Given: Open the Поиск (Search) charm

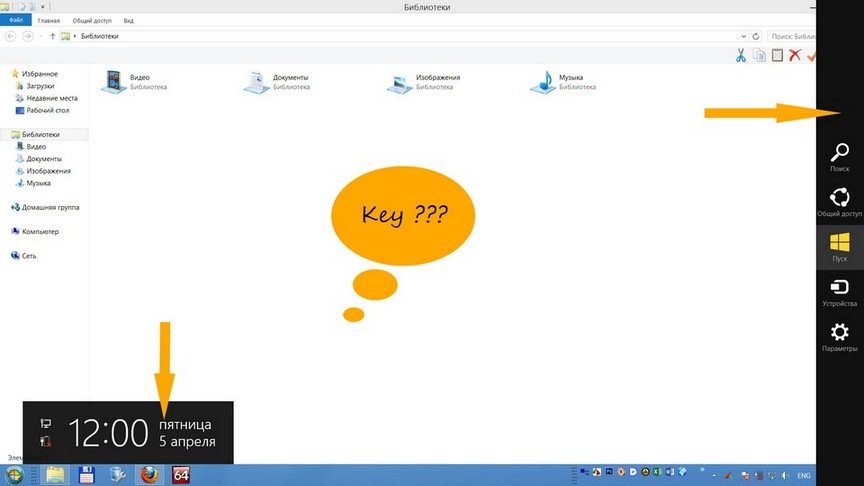Looking at the screenshot, I should [840, 156].
